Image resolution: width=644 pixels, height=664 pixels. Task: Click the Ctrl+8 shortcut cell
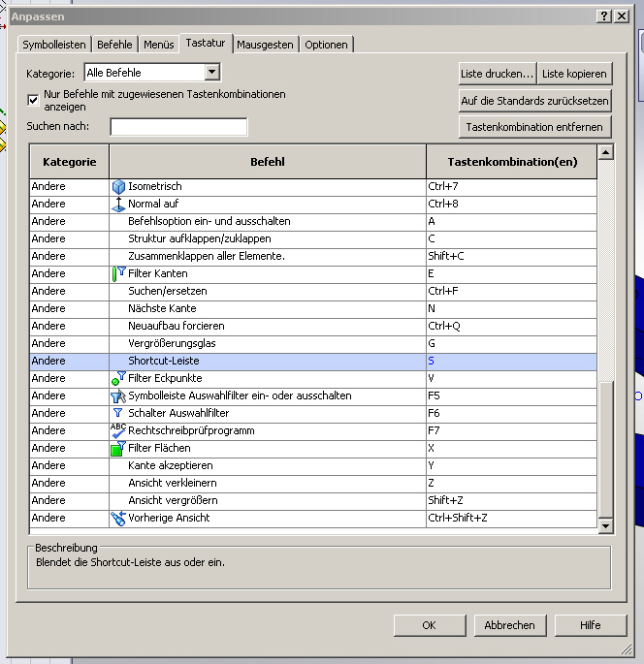pyautogui.click(x=511, y=205)
